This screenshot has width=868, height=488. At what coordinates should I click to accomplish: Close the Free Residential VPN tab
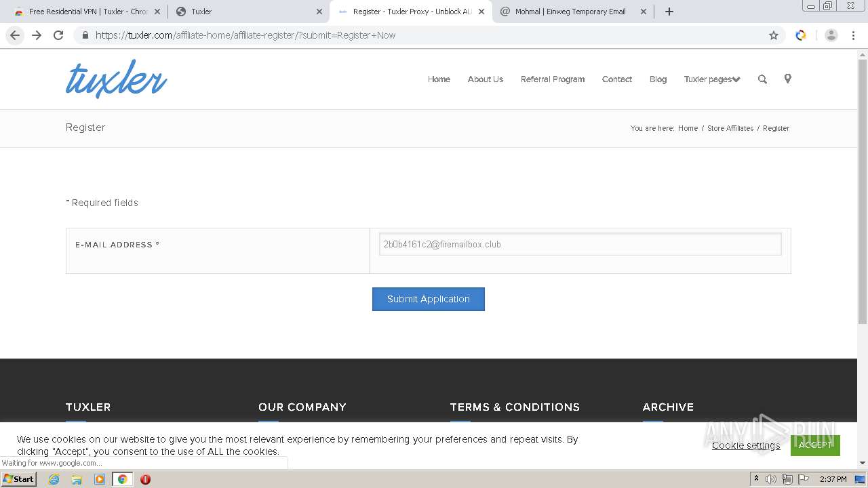click(x=157, y=12)
